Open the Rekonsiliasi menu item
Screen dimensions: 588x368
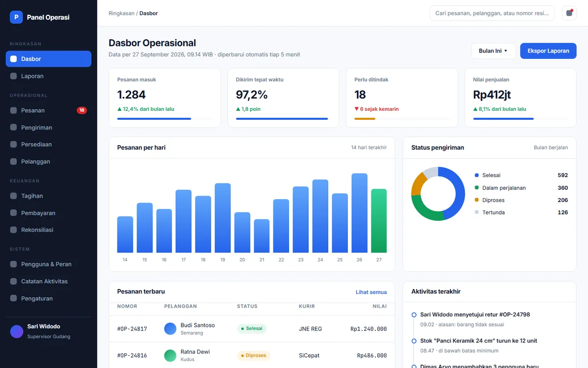coord(49,230)
